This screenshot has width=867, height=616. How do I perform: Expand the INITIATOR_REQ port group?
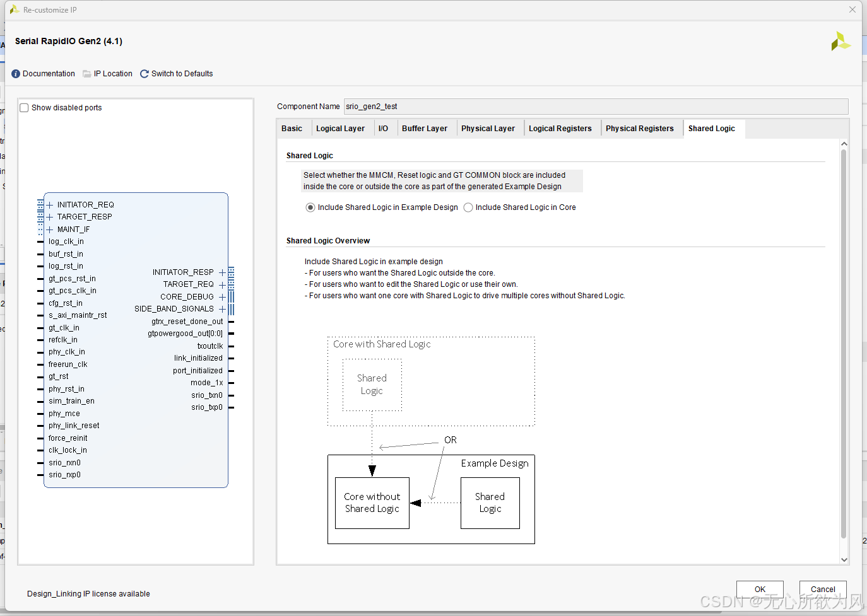[x=49, y=204]
